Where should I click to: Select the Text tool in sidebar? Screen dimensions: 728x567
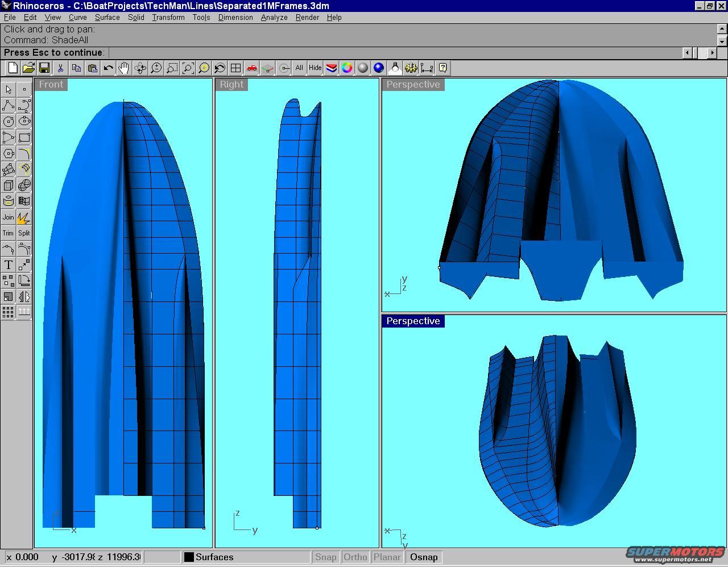coord(8,265)
